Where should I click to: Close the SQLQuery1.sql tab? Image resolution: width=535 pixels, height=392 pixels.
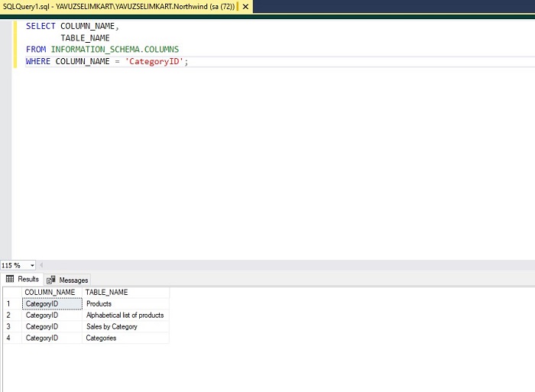click(x=245, y=6)
